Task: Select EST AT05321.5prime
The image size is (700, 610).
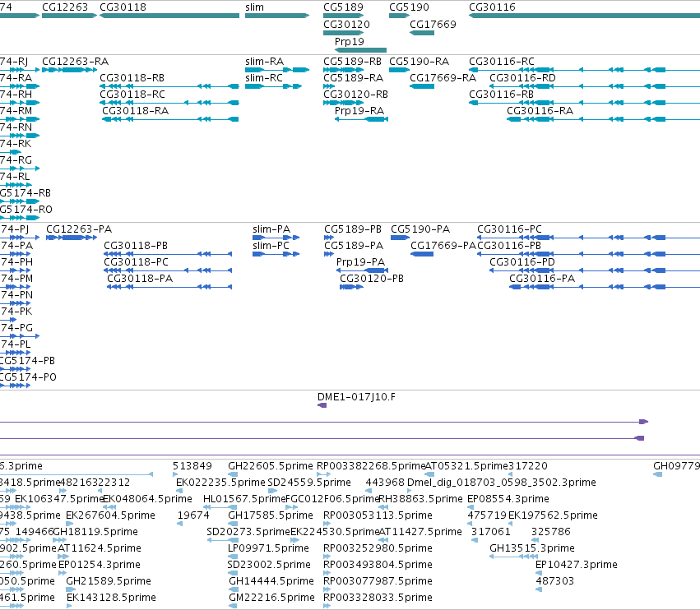Action: (x=466, y=466)
